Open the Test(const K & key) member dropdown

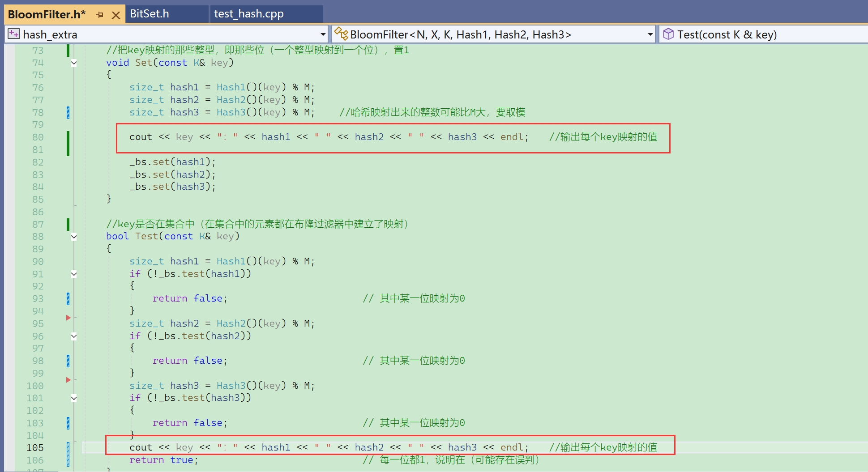point(764,34)
